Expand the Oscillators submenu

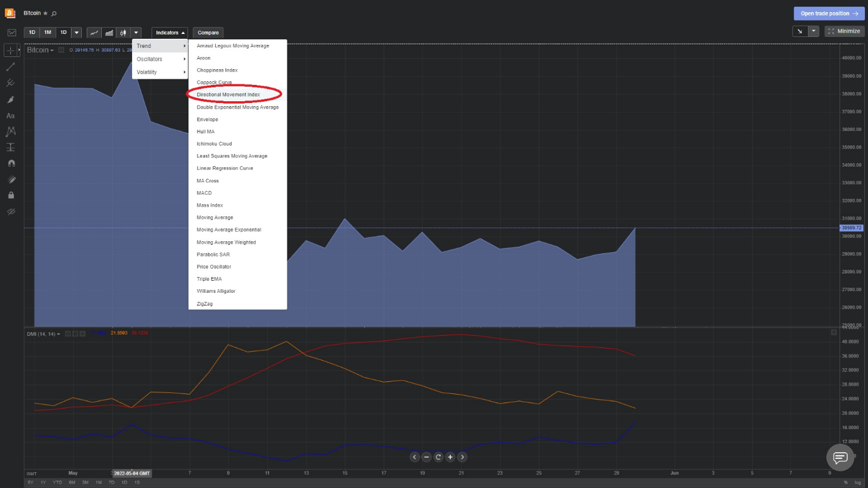point(160,59)
